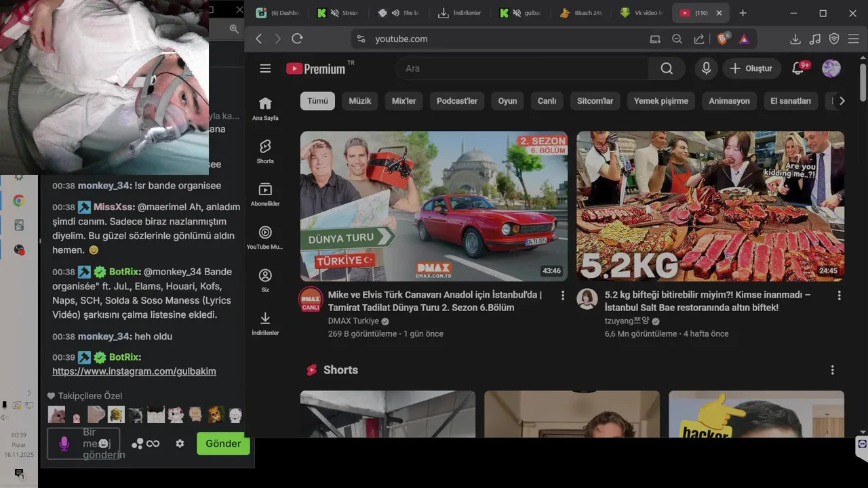Screen dimensions: 868x488
Task: Click the share icon in the address bar
Action: coord(699,39)
